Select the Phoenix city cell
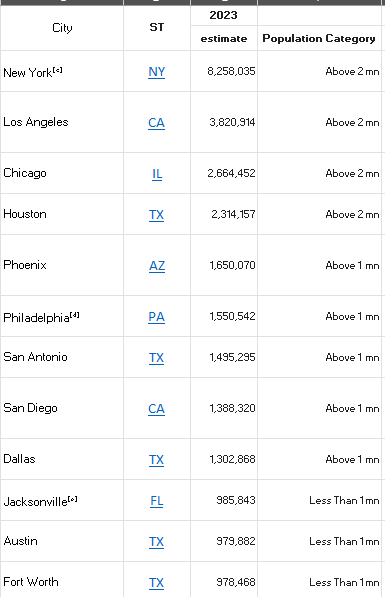The image size is (385, 597). (62, 265)
